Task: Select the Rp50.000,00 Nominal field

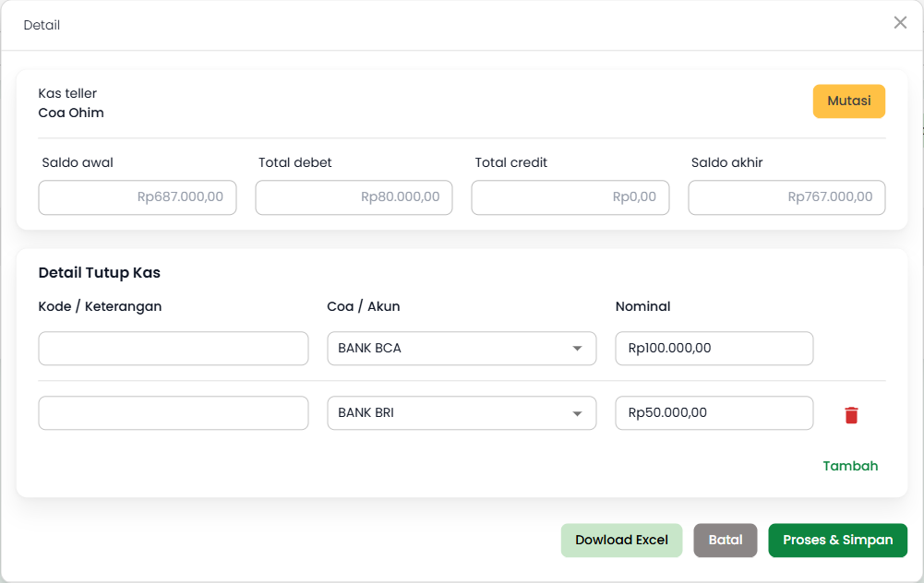Action: (x=714, y=413)
